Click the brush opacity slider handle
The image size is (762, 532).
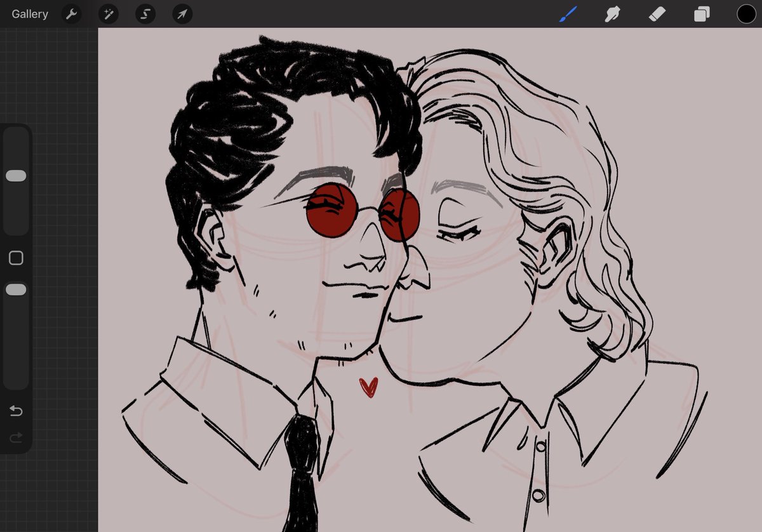pos(16,289)
